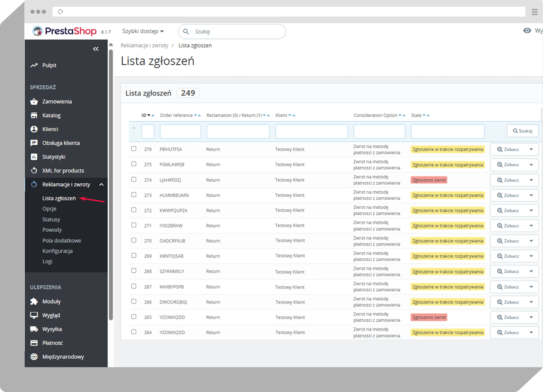Collapse the sidebar with double-chevron icon
Viewport: 543px width, 392px height.
tap(96, 49)
